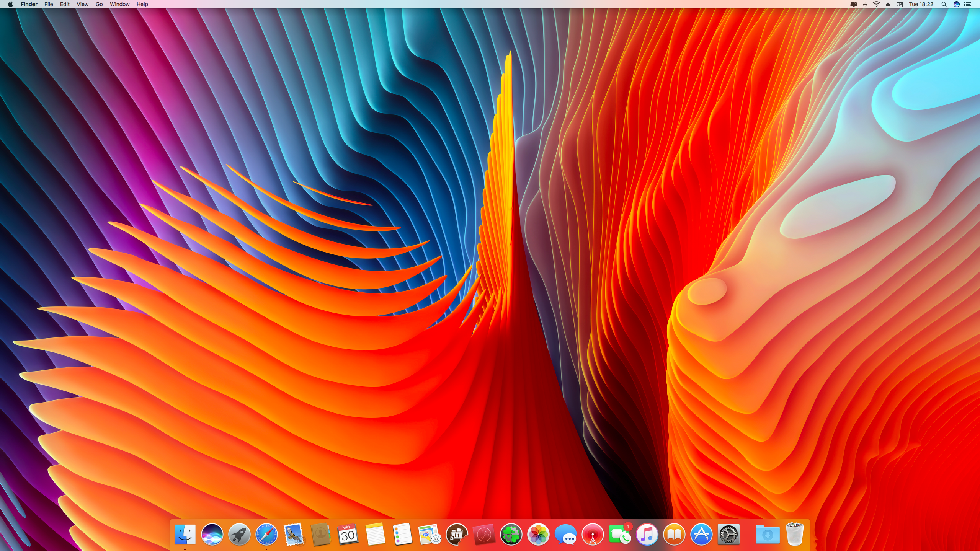Open Messages chat bubble icon

click(x=565, y=534)
